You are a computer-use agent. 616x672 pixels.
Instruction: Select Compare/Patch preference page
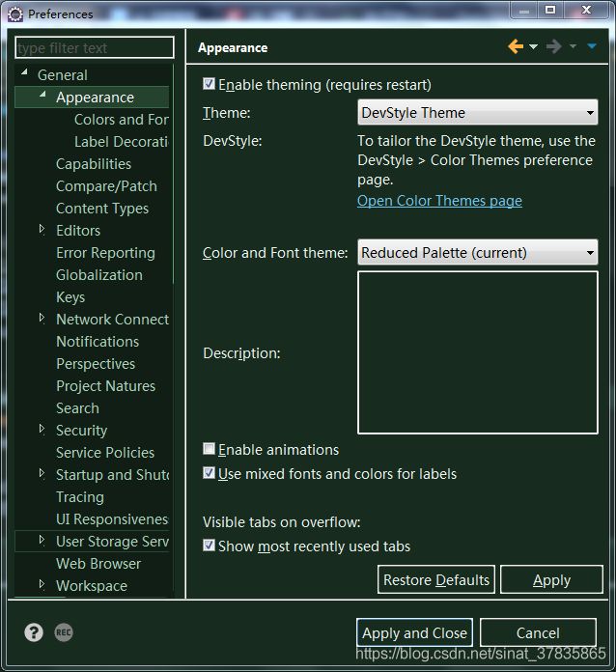106,186
